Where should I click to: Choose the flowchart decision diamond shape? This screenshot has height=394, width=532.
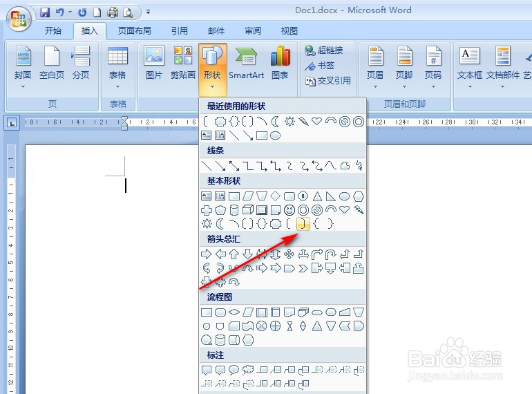tap(234, 312)
